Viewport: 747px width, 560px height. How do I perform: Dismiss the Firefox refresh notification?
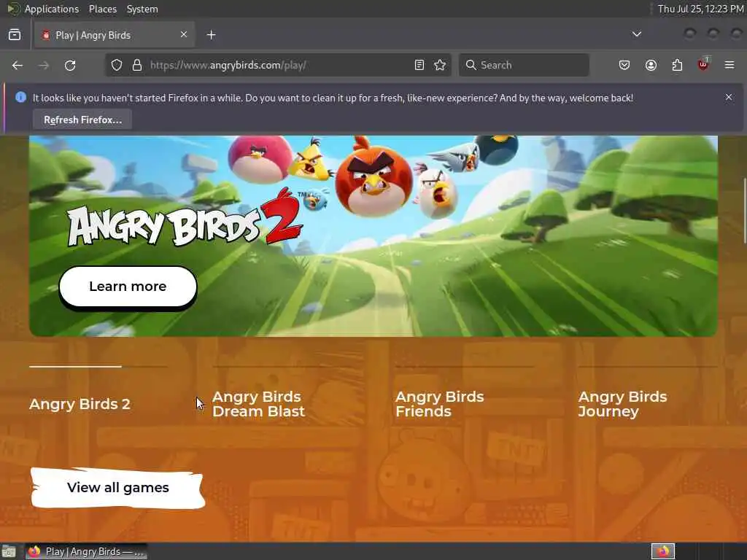729,97
